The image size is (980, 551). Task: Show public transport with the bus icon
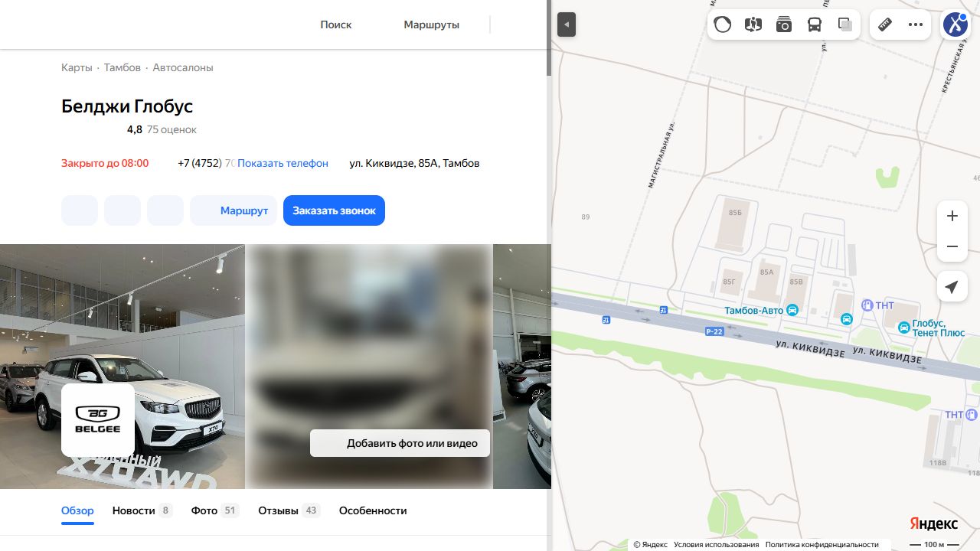815,24
